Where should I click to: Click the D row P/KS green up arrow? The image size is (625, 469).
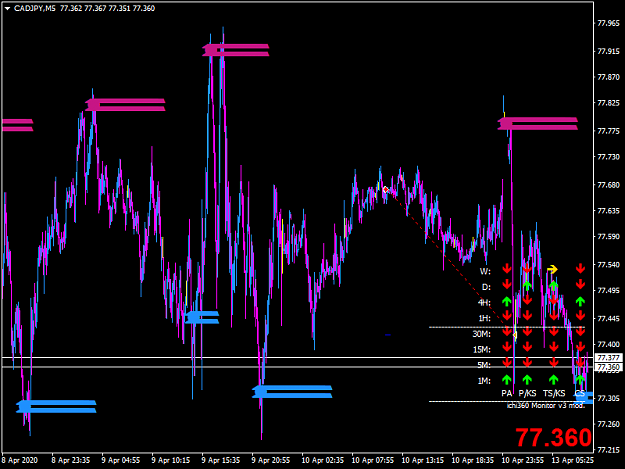point(527,285)
